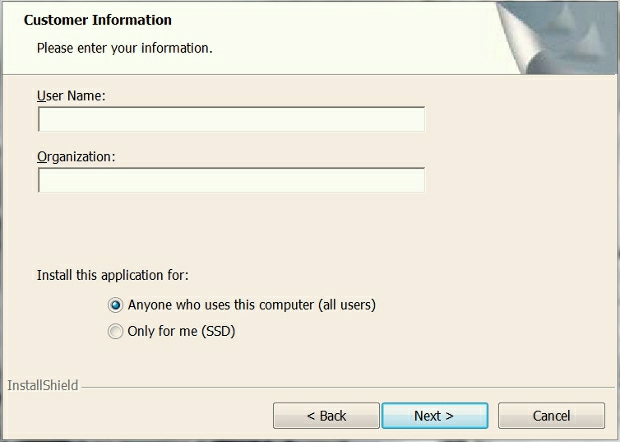Click the Organization label
The width and height of the screenshot is (620, 442).
click(x=76, y=156)
